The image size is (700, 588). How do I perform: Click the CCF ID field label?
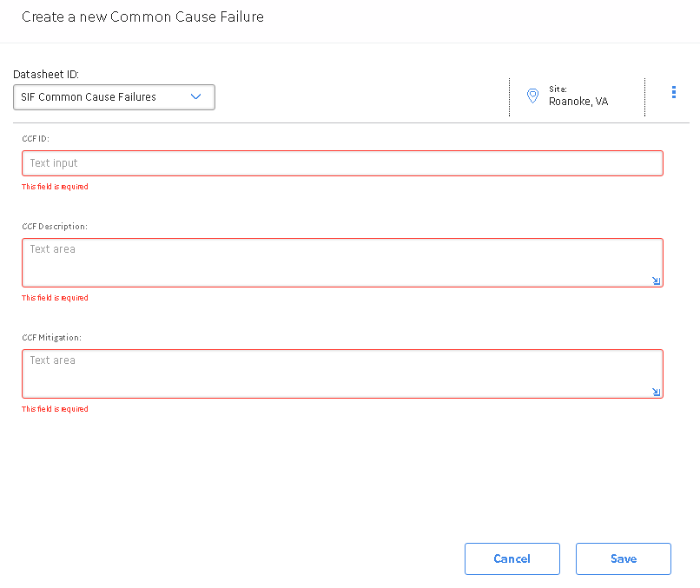click(x=36, y=138)
